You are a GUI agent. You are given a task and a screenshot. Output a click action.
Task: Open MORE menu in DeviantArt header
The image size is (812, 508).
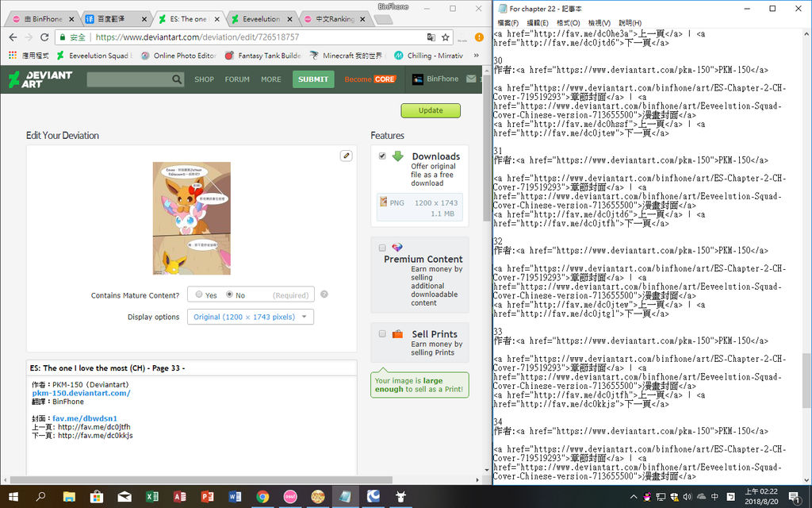click(271, 79)
